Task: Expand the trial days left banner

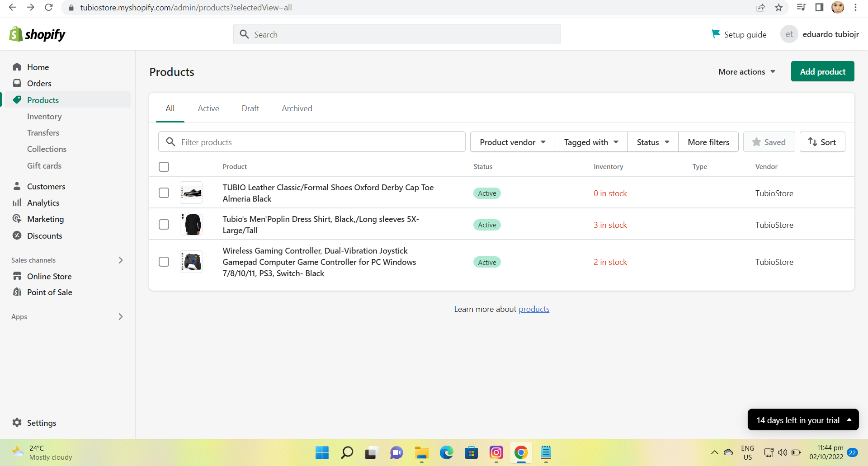Action: tap(803, 420)
